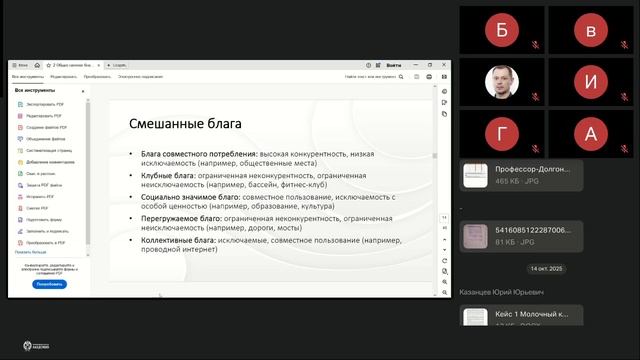The height and width of the screenshot is (360, 640).
Task: Click the find text or tools search field
Action: [x=374, y=77]
